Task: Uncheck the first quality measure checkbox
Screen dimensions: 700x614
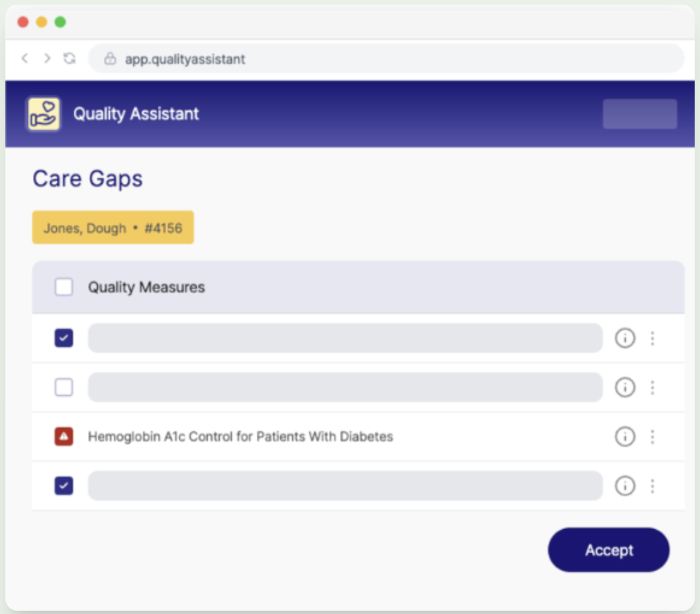Action: tap(64, 338)
